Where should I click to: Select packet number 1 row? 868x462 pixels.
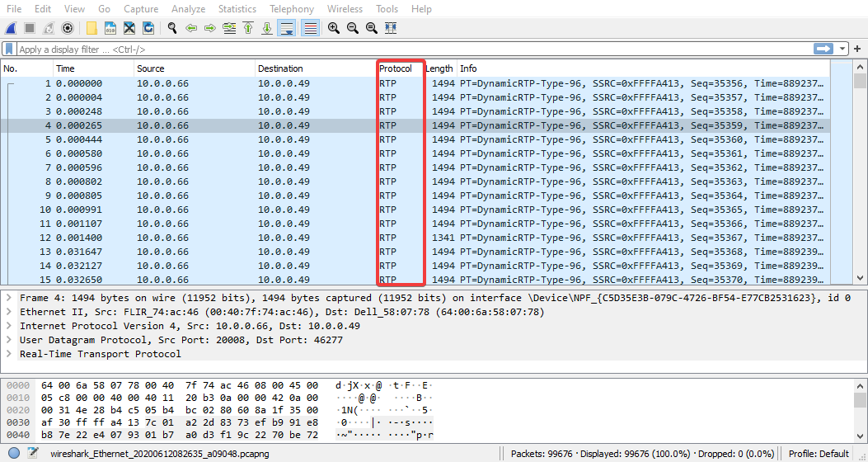coord(415,83)
